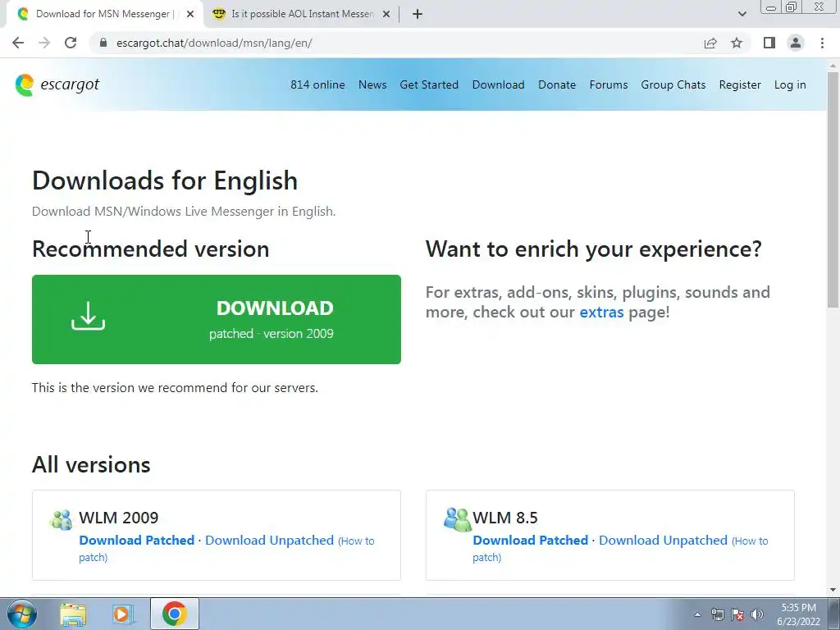Click the scrollbar up arrow
This screenshot has width=840, height=630.
833,65
